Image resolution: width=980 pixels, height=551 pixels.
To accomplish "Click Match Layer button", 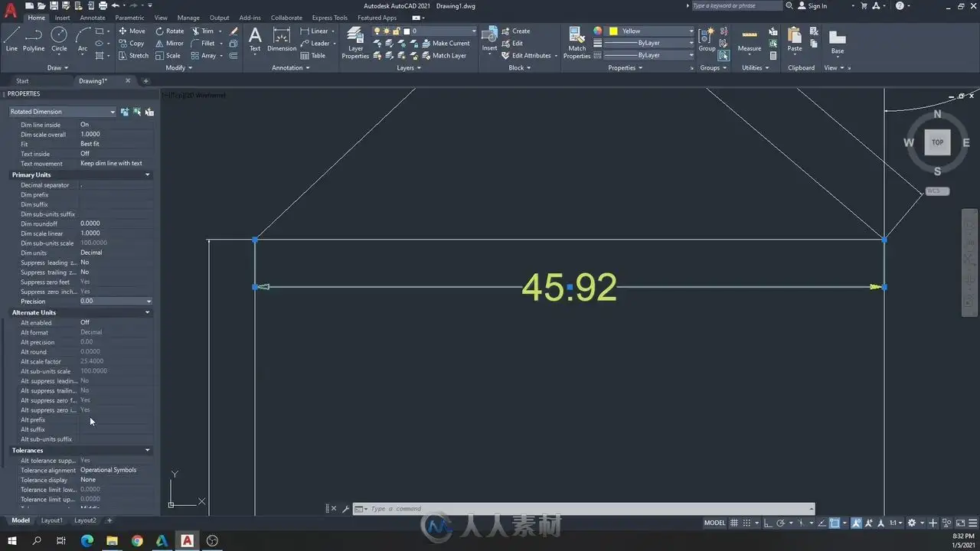I will [x=443, y=56].
